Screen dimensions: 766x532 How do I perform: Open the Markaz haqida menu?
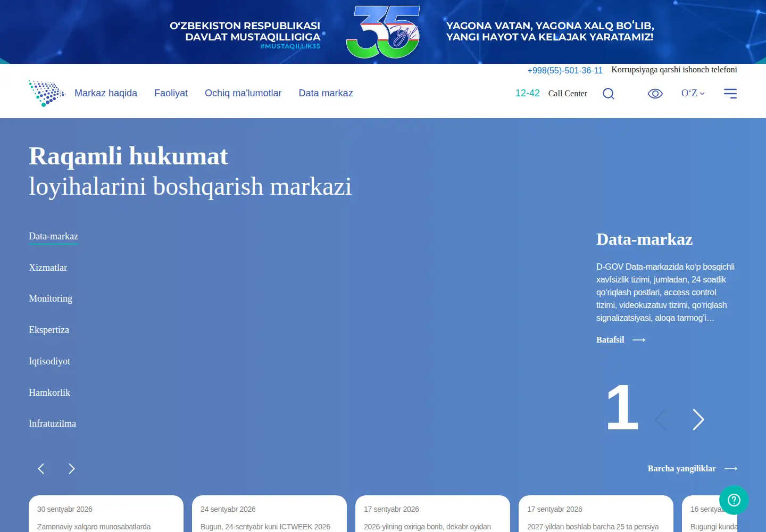click(106, 93)
